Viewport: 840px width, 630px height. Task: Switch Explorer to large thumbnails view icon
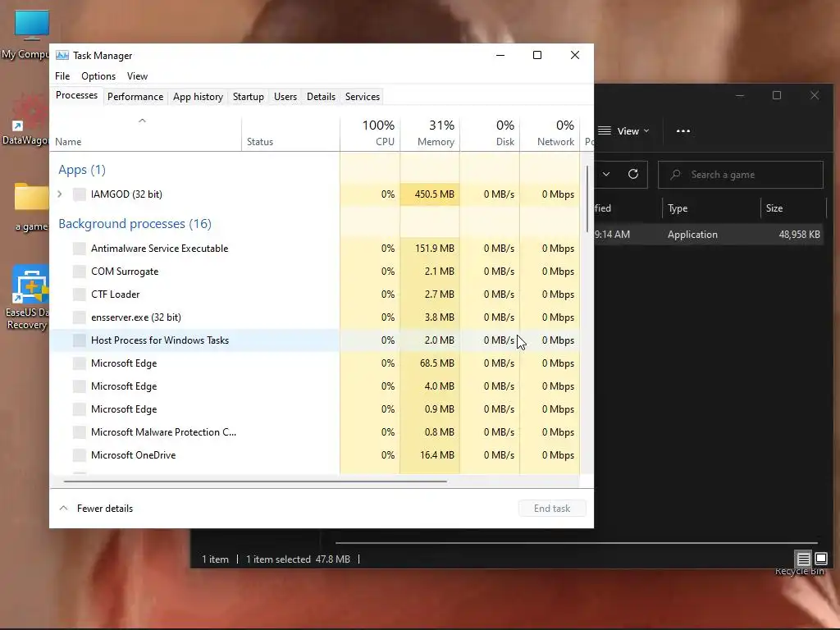tap(820, 559)
